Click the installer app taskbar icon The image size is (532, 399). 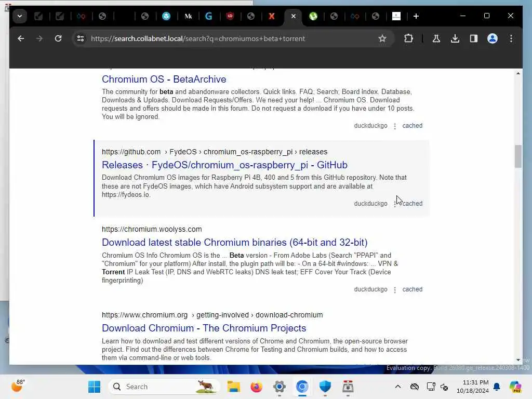tap(348, 387)
